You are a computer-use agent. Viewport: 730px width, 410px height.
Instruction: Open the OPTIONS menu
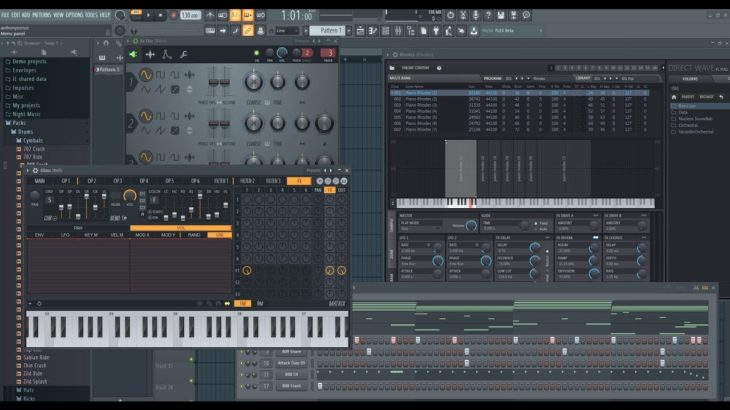point(74,15)
